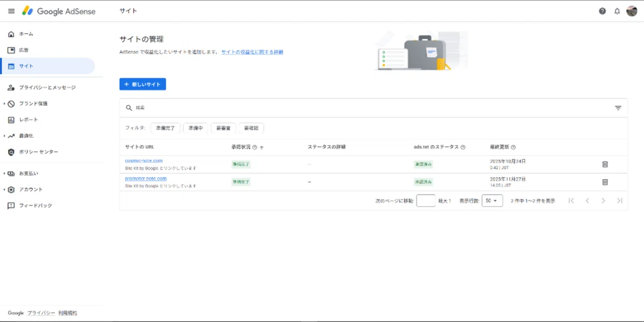Open the account profile avatar
The image size is (644, 322).
[x=632, y=11]
